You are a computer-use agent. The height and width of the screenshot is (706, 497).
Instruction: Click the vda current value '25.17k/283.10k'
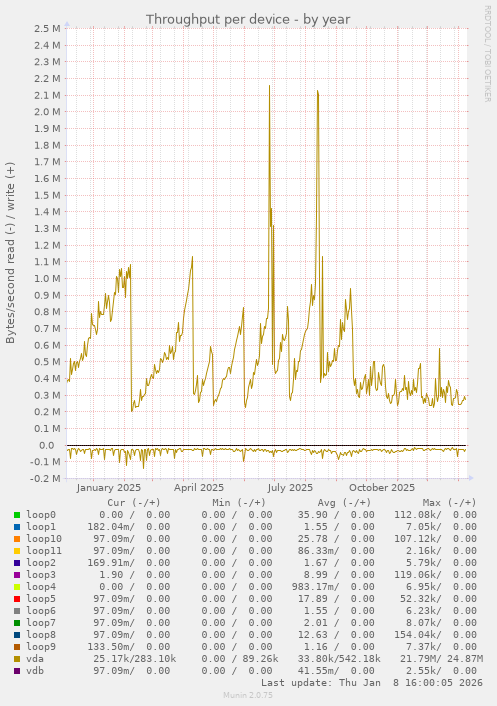tap(135, 659)
